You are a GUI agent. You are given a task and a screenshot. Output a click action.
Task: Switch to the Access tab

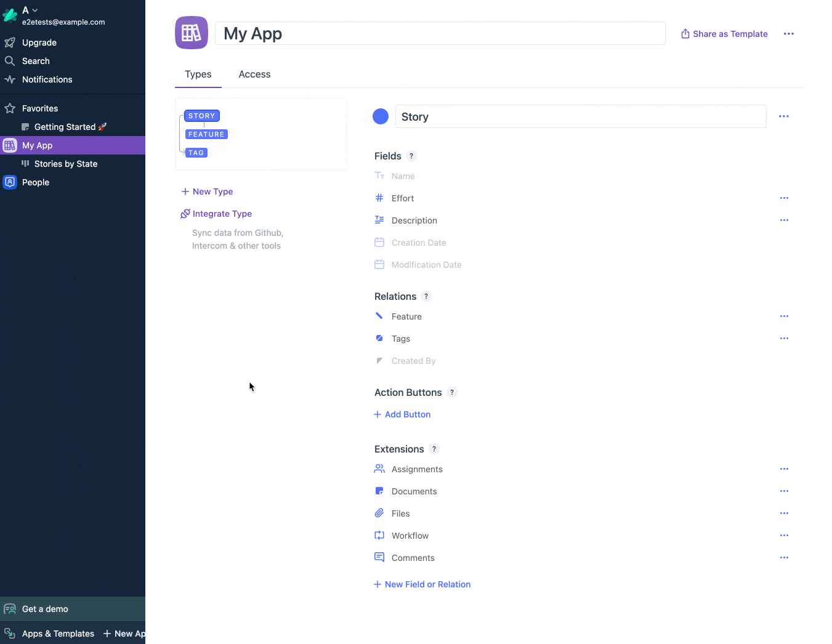coord(254,74)
